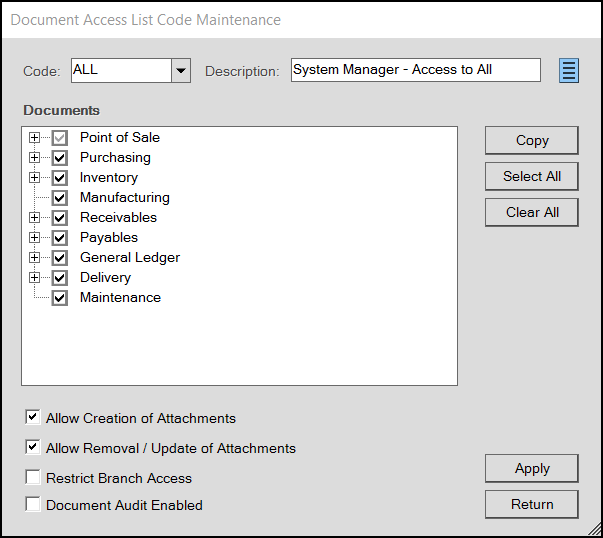Disable Allow Removal / Update of Attachments

pos(34,448)
